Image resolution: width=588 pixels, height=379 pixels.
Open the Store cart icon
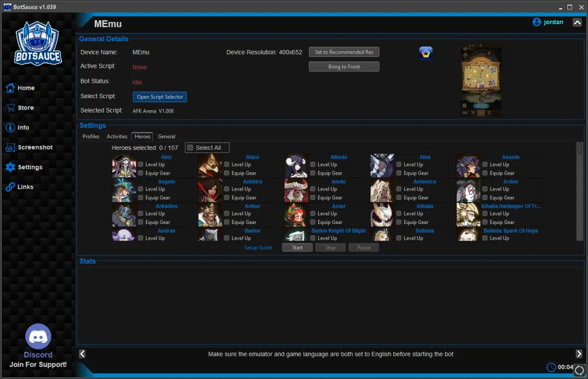10,107
